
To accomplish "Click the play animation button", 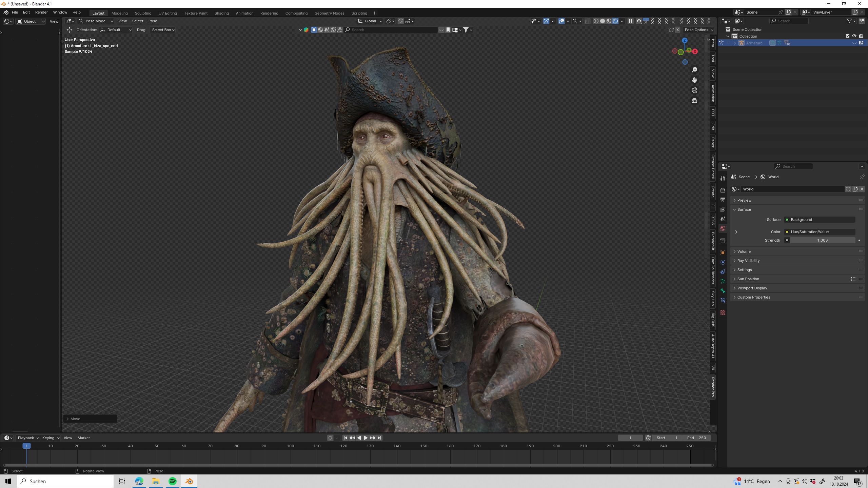I will click(x=366, y=438).
